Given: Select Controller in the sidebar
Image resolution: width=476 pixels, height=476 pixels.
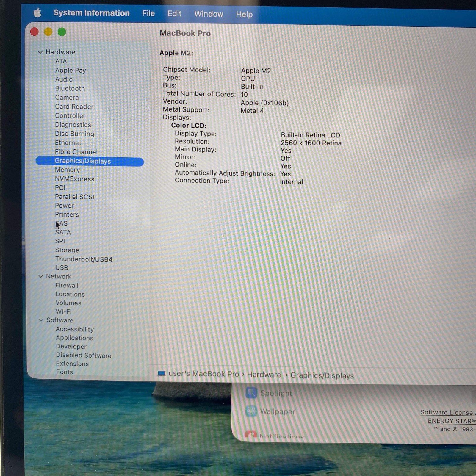Looking at the screenshot, I should pos(70,116).
